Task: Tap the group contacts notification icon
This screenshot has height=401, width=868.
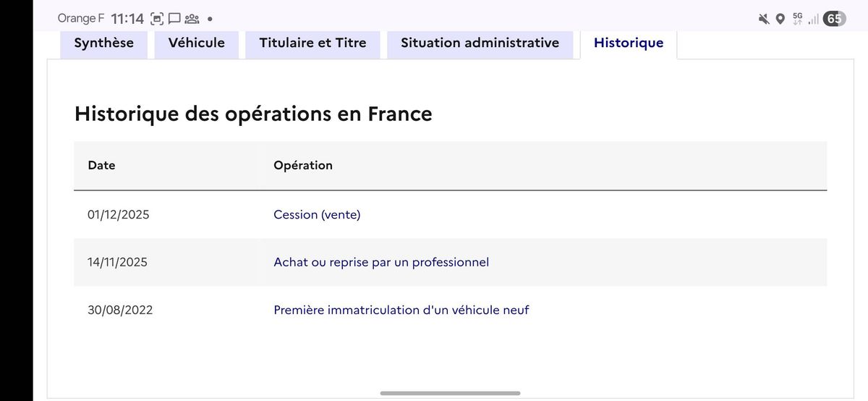Action: point(192,19)
